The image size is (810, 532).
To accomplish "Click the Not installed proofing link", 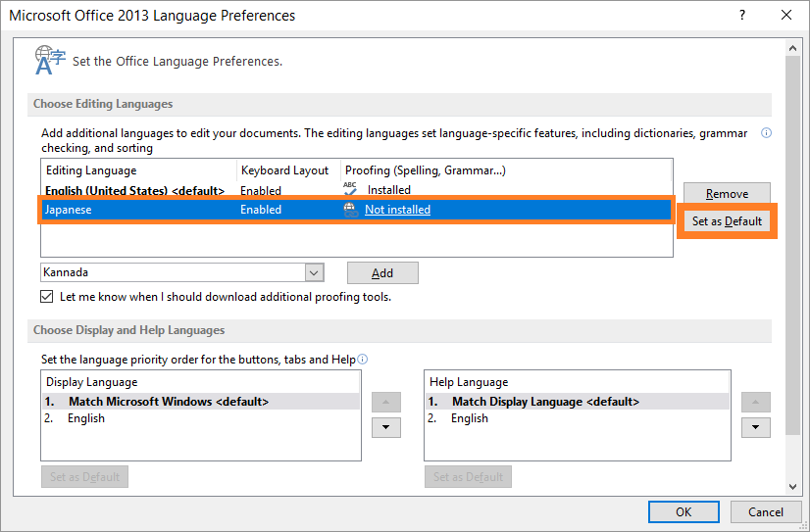I will (x=397, y=210).
